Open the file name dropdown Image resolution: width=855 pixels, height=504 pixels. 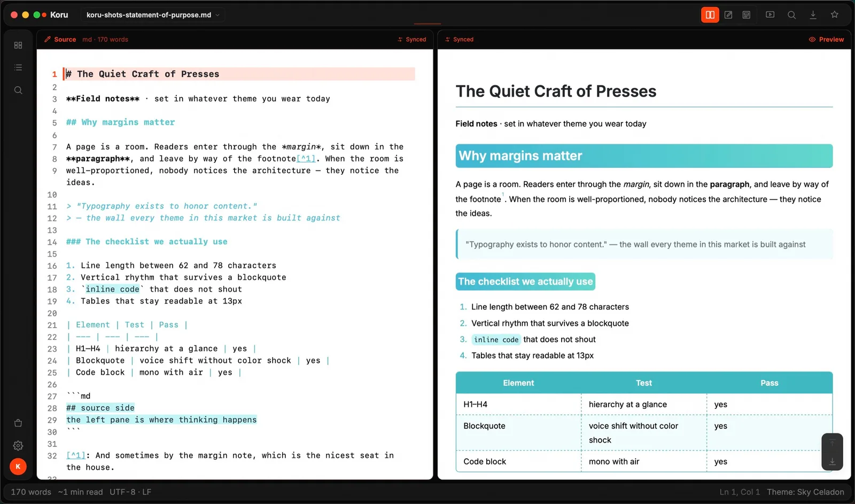coord(153,15)
